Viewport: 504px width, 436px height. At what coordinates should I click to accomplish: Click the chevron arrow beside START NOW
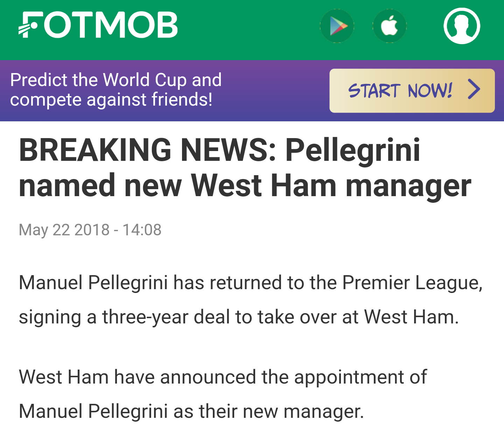pyautogui.click(x=474, y=90)
